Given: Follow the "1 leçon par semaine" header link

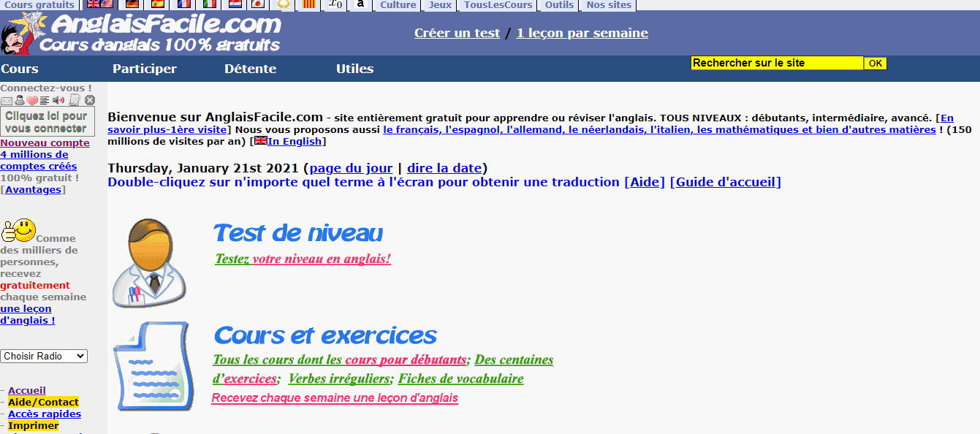Looking at the screenshot, I should (x=582, y=33).
